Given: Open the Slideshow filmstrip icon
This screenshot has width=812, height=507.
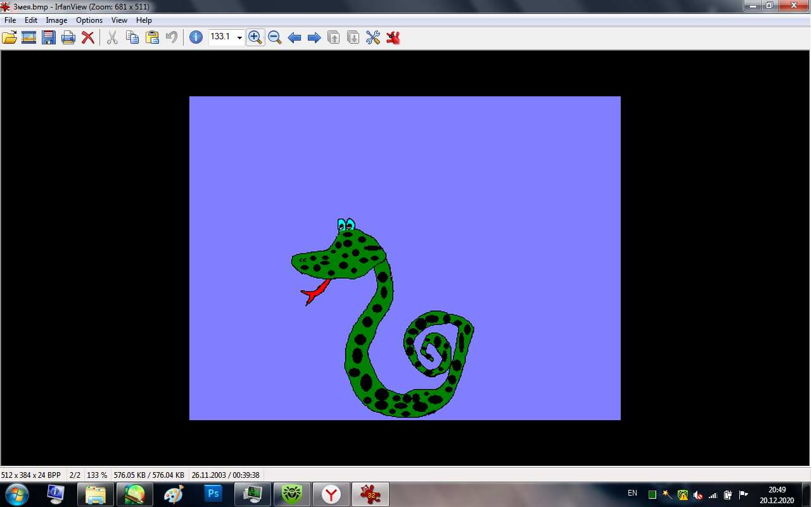Looking at the screenshot, I should tap(29, 37).
